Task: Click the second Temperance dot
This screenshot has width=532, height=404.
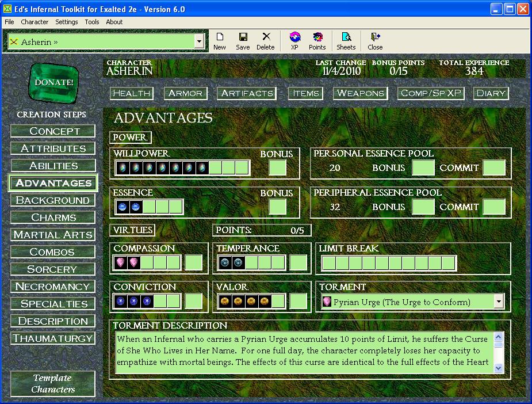Action: (238, 262)
